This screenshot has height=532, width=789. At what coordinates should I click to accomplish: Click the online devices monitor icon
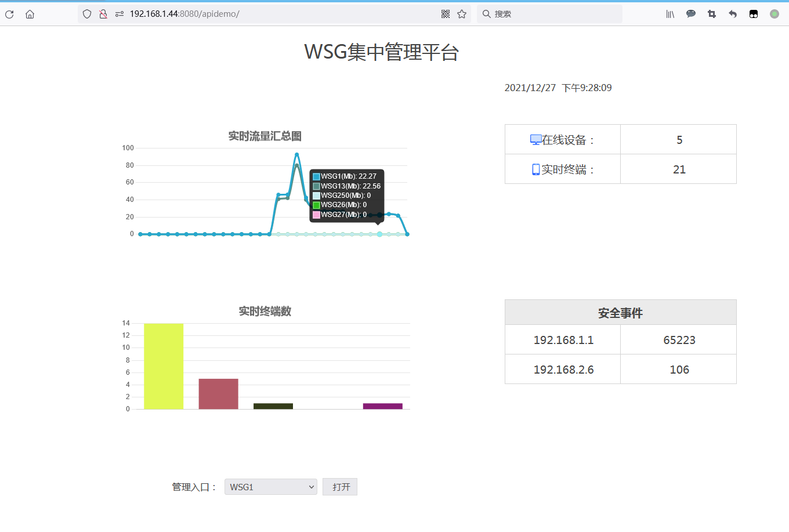coord(535,140)
